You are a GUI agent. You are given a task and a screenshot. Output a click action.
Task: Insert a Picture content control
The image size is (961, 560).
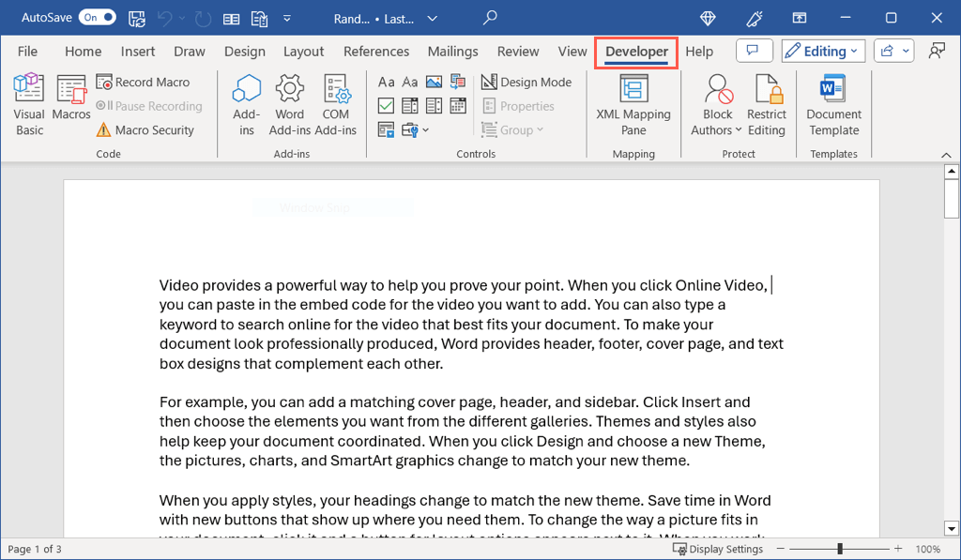(x=434, y=83)
